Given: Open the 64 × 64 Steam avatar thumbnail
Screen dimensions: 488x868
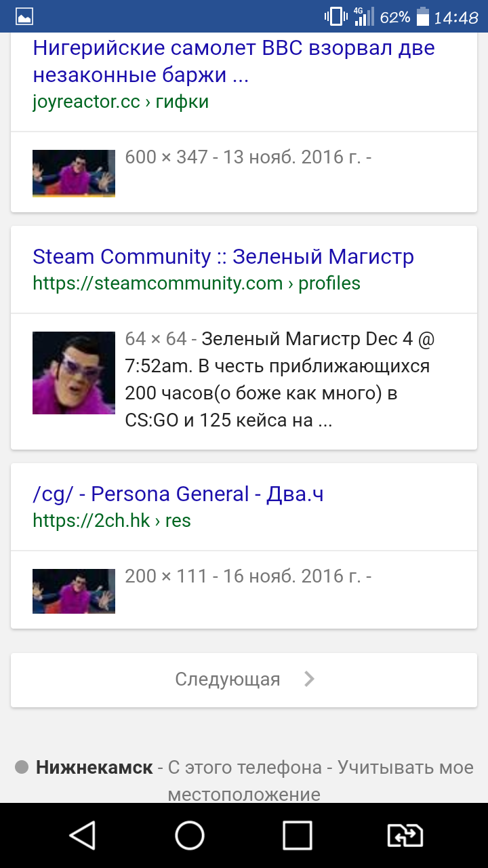Looking at the screenshot, I should pyautogui.click(x=74, y=373).
